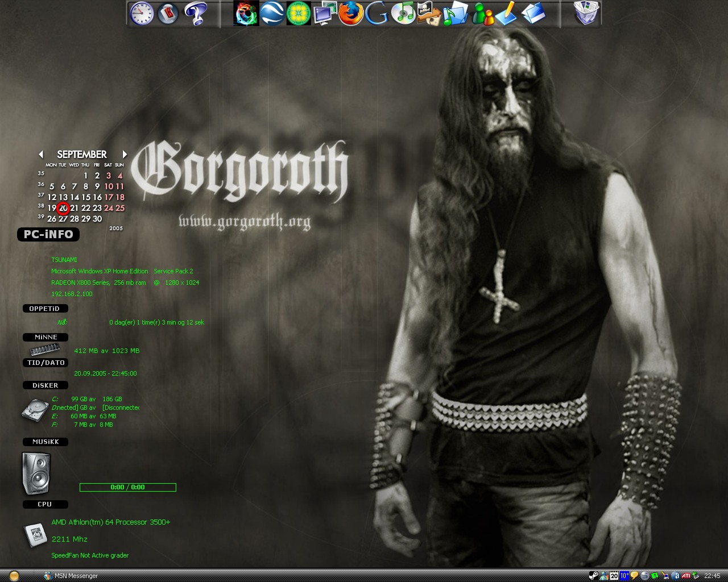Click the blue 'a' circle tray icon
This screenshot has width=728, height=582.
click(x=676, y=576)
